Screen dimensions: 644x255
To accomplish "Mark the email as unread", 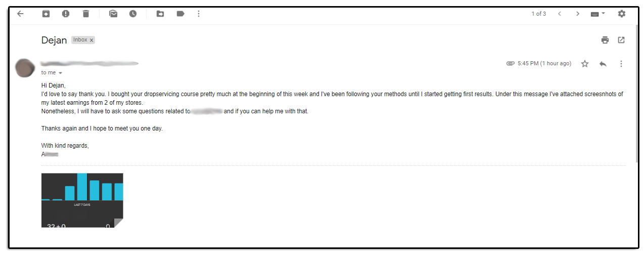I will (x=113, y=14).
